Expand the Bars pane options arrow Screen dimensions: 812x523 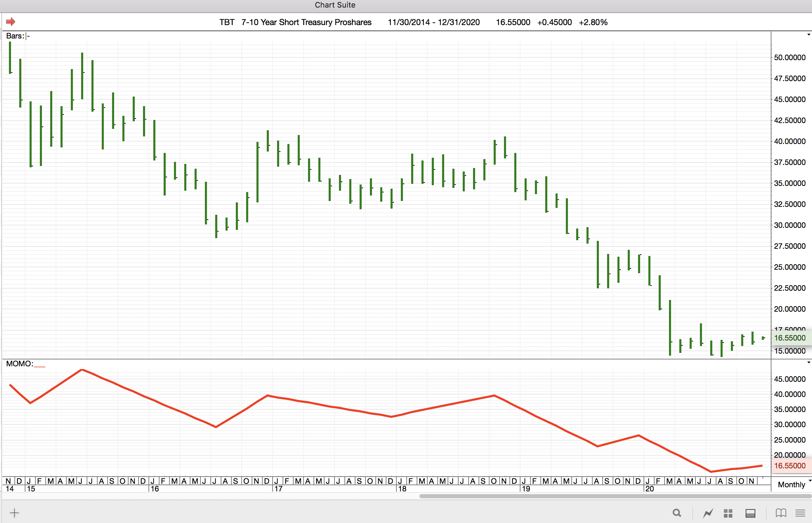point(809,35)
